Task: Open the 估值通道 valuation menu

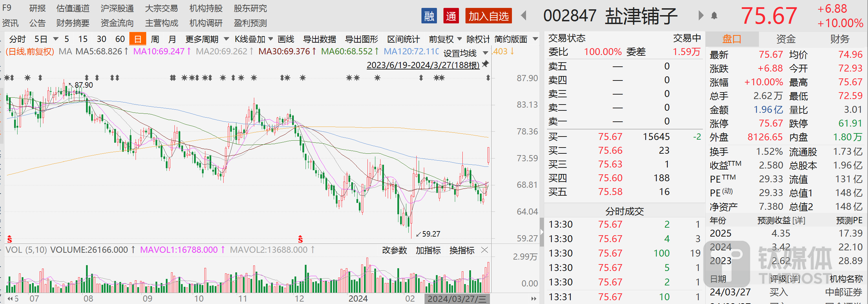Action: tap(73, 8)
